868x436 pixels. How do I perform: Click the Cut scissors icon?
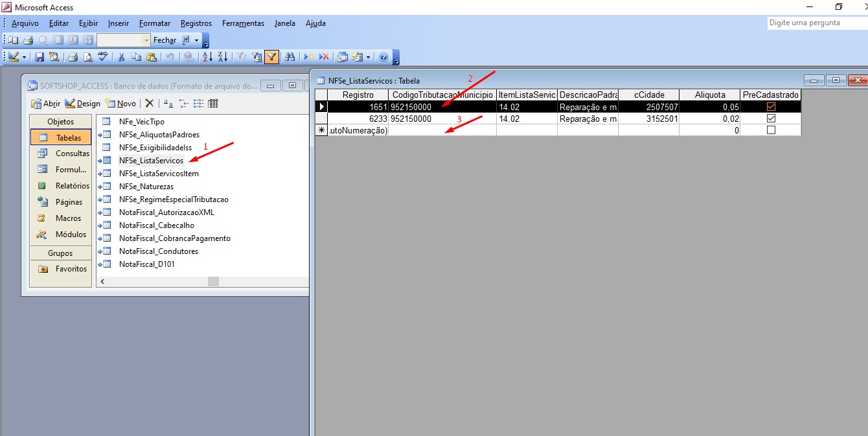click(x=120, y=57)
